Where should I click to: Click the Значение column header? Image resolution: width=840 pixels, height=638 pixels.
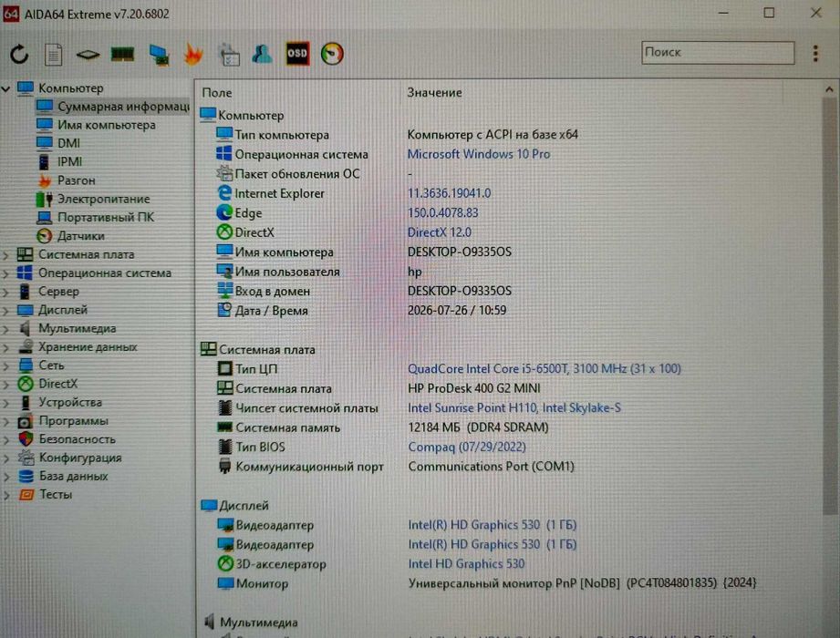[434, 93]
